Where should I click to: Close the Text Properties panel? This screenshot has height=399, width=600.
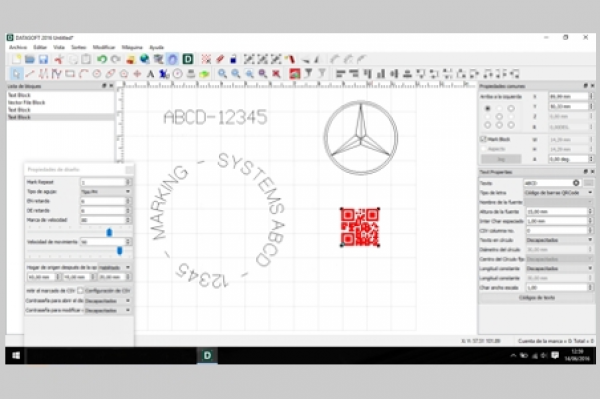coord(592,172)
